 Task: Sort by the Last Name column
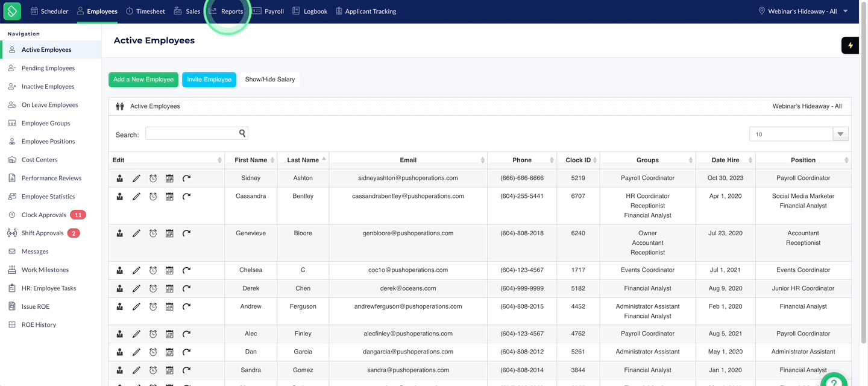tap(303, 160)
